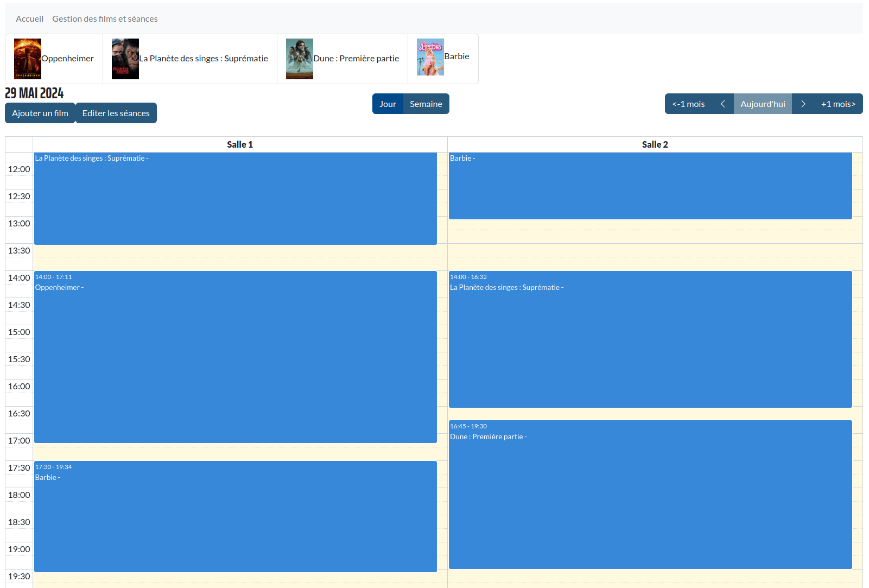
Task: Open the 16:45 Dune session in Salle 2
Action: coord(650,494)
